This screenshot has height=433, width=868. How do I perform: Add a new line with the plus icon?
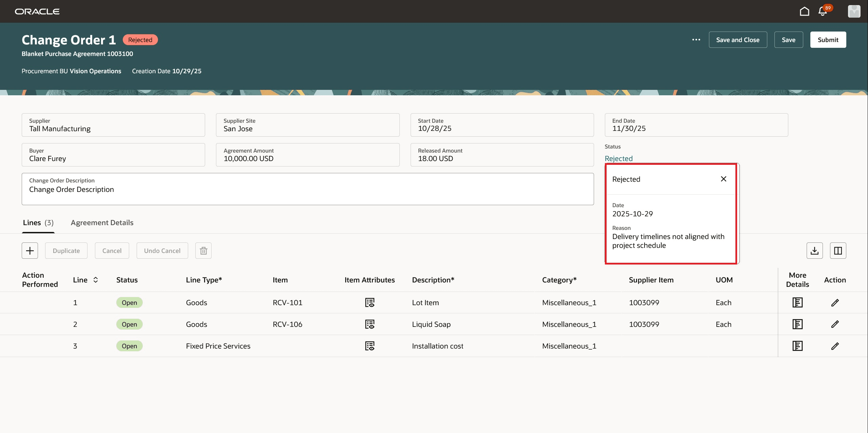[29, 250]
